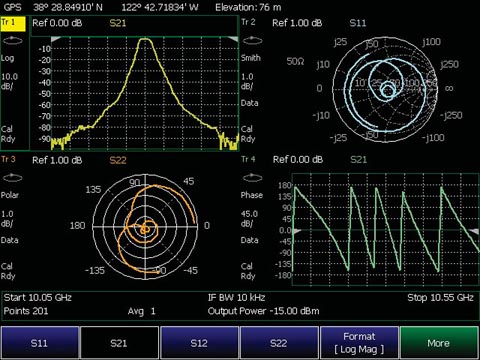Activate the Tr 2 trace label

click(x=248, y=22)
